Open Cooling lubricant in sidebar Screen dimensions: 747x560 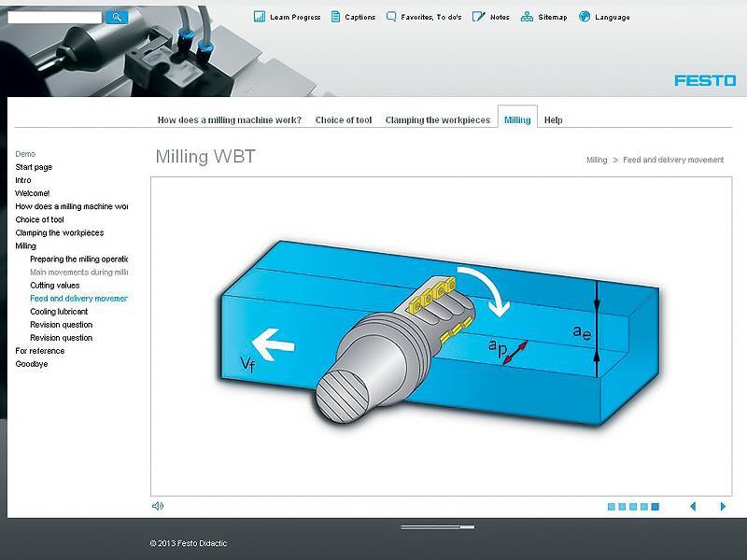[x=59, y=312]
